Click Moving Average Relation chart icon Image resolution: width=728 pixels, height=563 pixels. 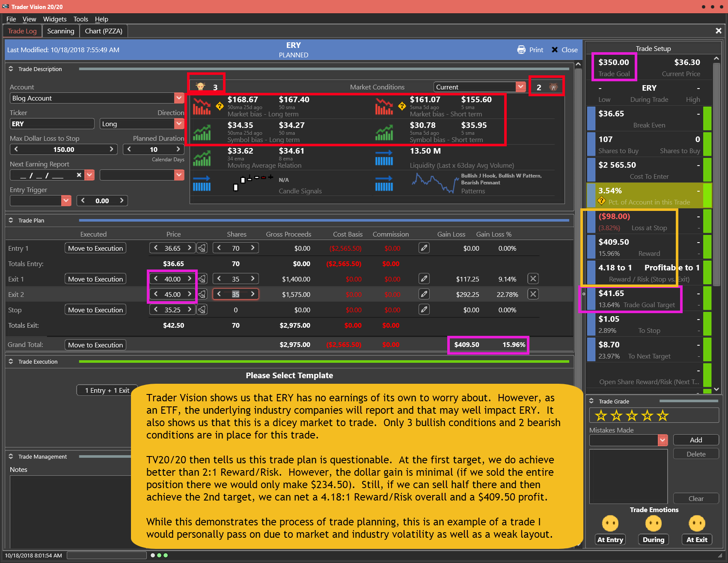tap(202, 158)
